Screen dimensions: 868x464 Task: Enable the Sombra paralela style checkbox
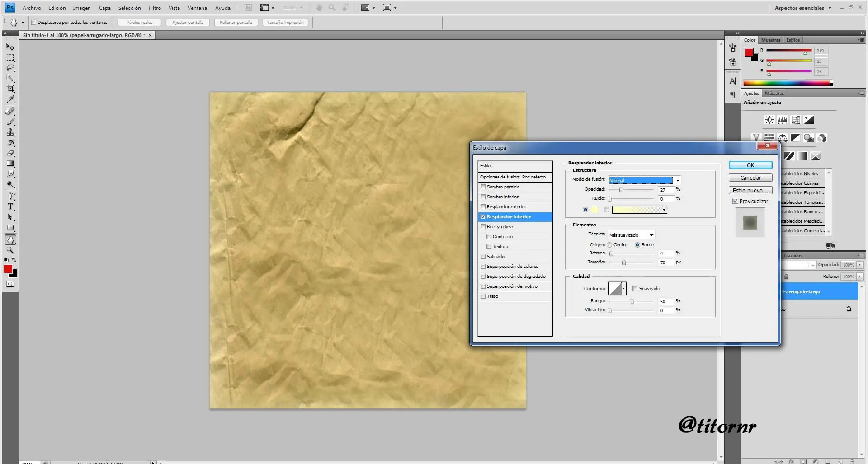click(x=483, y=187)
